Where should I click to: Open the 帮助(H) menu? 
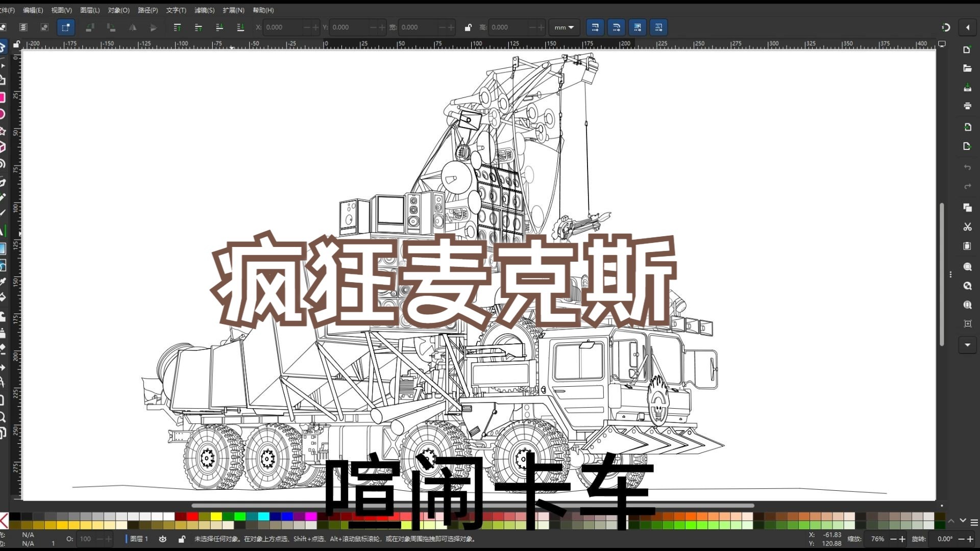[263, 10]
